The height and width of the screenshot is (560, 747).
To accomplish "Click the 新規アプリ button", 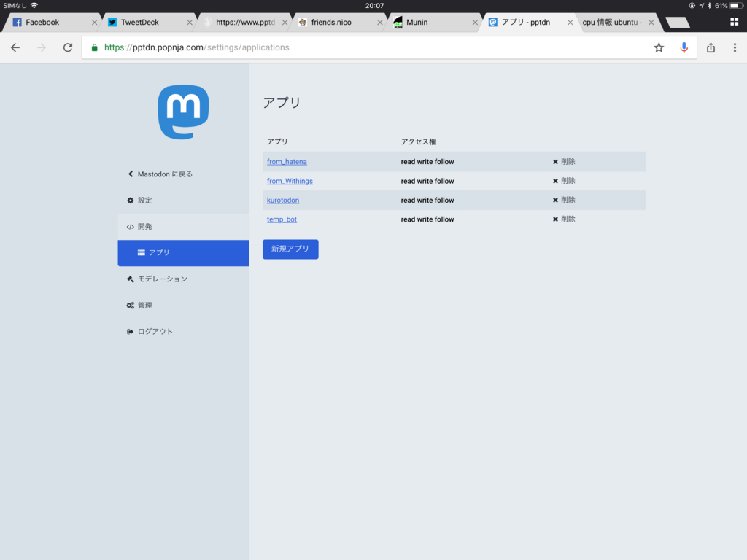I will (290, 249).
